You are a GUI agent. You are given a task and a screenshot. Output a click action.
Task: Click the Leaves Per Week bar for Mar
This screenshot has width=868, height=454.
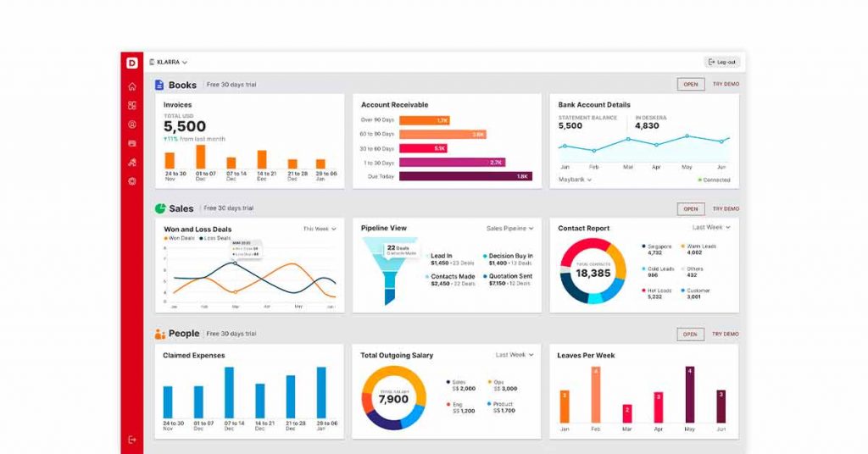click(x=627, y=413)
